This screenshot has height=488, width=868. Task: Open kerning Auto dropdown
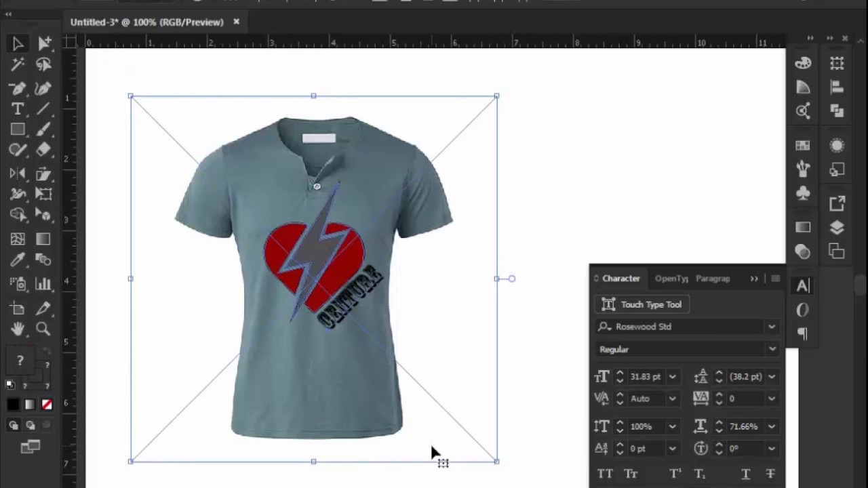click(x=672, y=399)
